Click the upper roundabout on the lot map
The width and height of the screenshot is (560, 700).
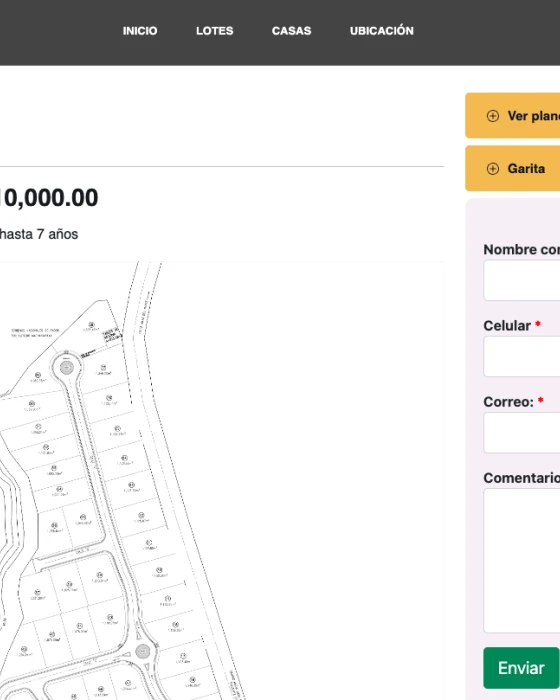tap(67, 368)
